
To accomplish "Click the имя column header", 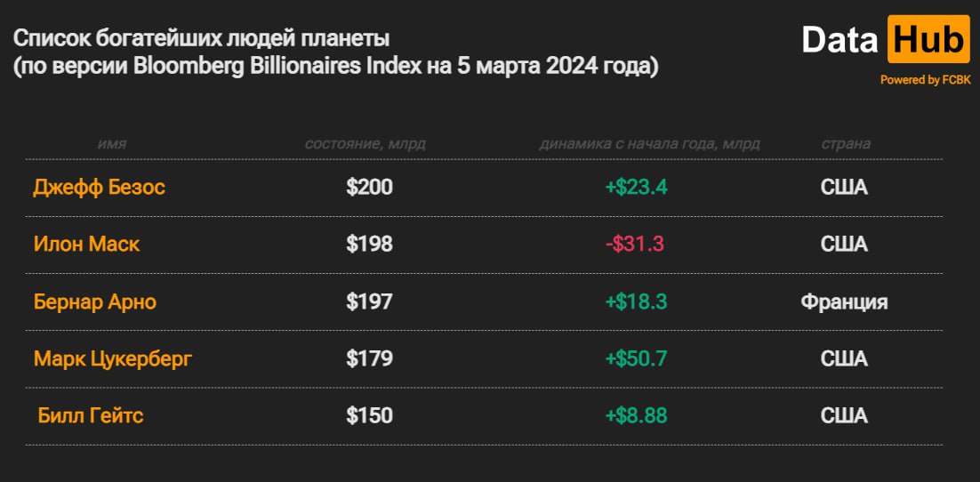I will (112, 144).
